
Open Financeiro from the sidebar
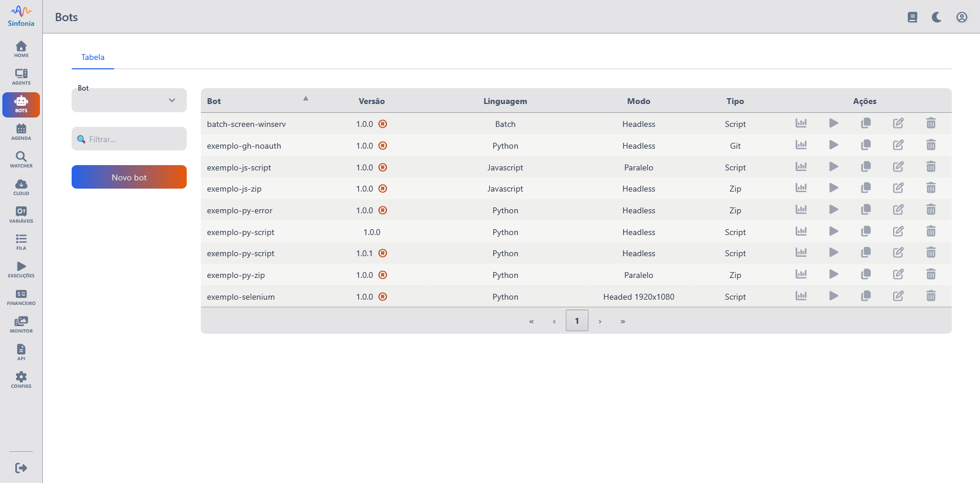click(21, 297)
